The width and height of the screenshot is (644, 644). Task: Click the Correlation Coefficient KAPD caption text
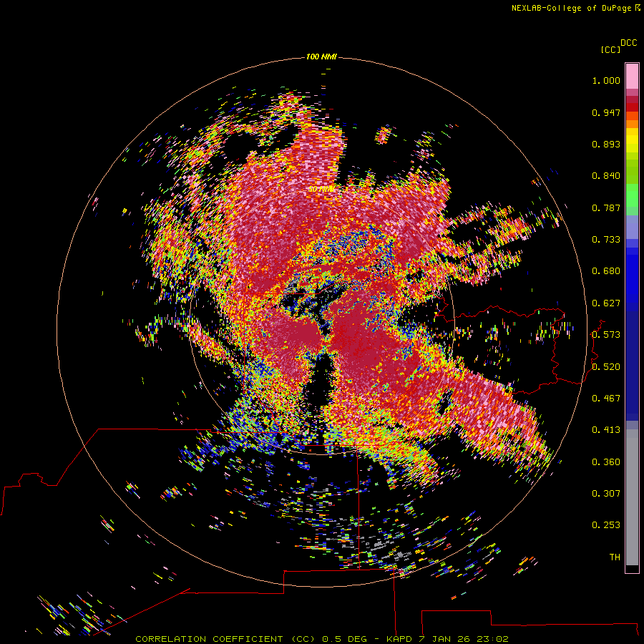pyautogui.click(x=321, y=639)
